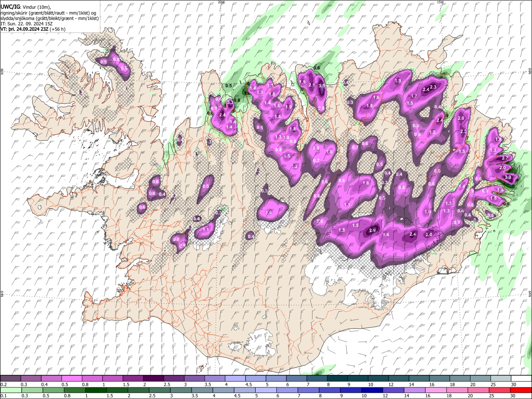Click the 'rigning/skúrir' legend description line

[x=48, y=13]
